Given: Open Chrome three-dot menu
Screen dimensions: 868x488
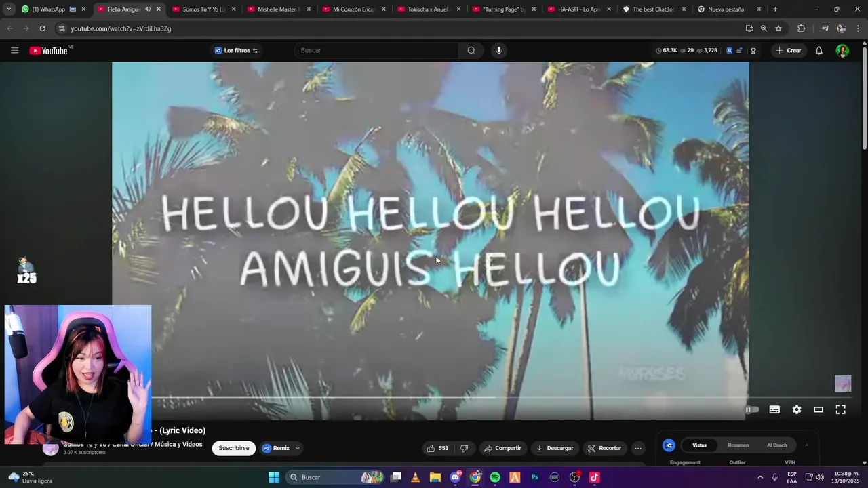Looking at the screenshot, I should (x=859, y=28).
